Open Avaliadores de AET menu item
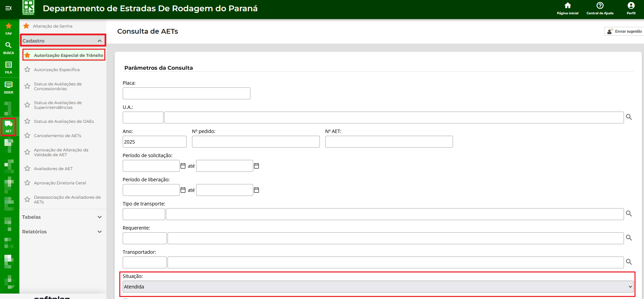The height and width of the screenshot is (299, 644). tap(53, 169)
